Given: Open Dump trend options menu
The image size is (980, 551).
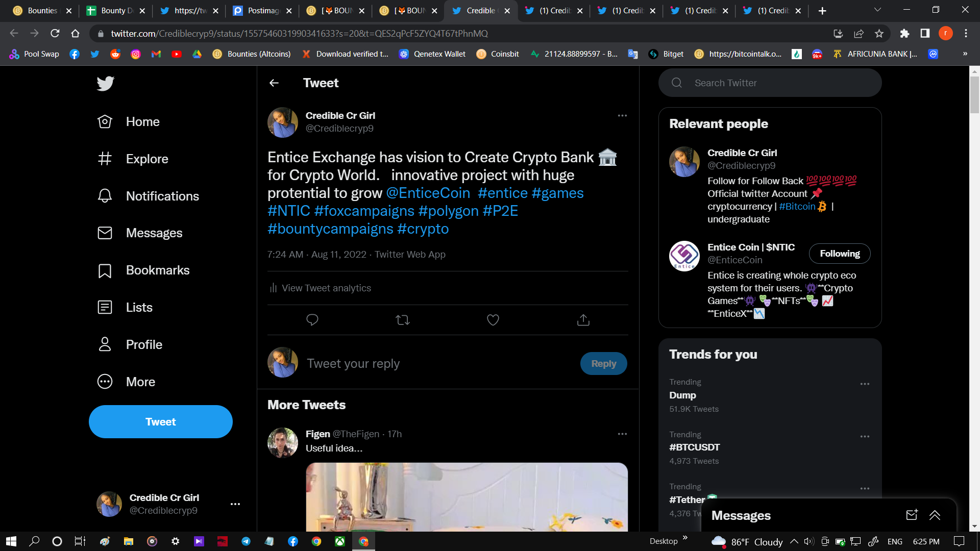Looking at the screenshot, I should click(x=865, y=384).
